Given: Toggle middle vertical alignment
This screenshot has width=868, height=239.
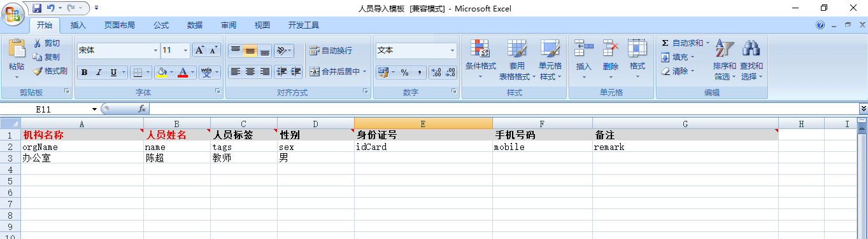Looking at the screenshot, I should [x=250, y=50].
